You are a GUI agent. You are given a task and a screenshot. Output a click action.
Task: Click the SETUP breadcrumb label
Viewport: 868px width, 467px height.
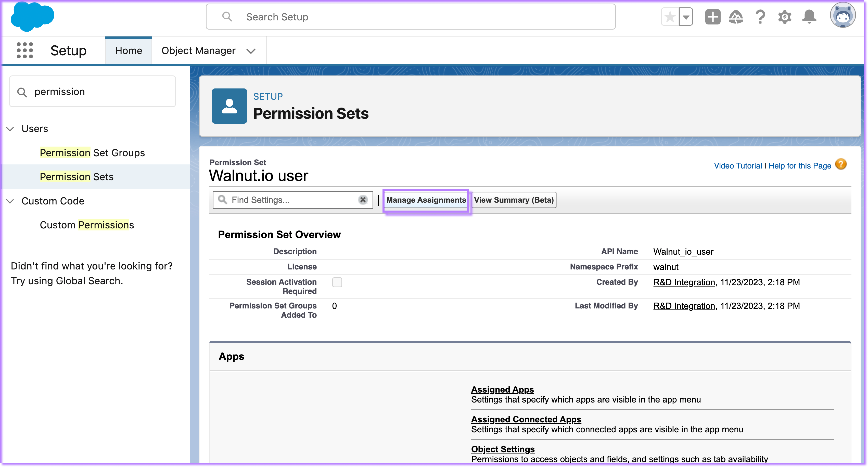268,97
